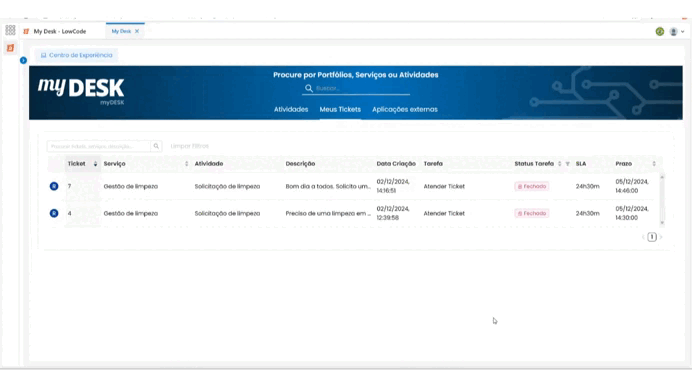Click Fechado status badge of ticket 7

click(x=532, y=186)
